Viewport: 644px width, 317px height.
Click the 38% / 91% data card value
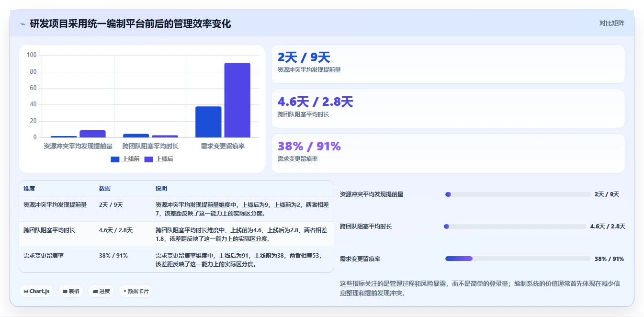309,147
